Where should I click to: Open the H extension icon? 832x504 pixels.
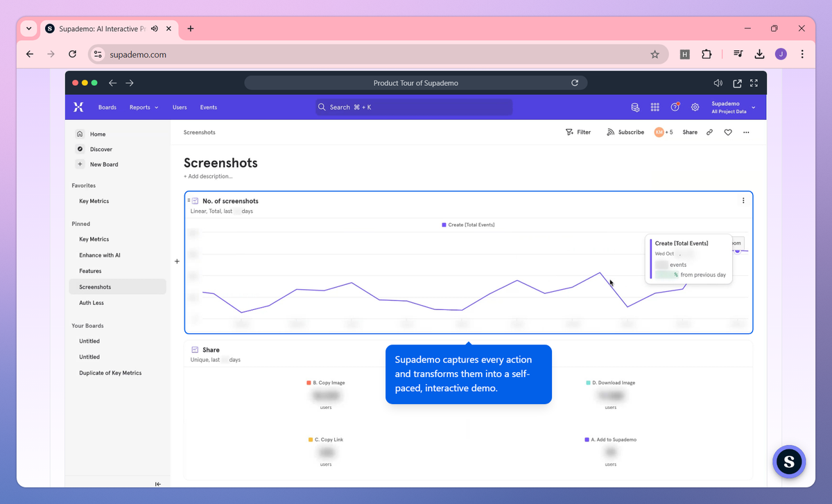tap(685, 54)
